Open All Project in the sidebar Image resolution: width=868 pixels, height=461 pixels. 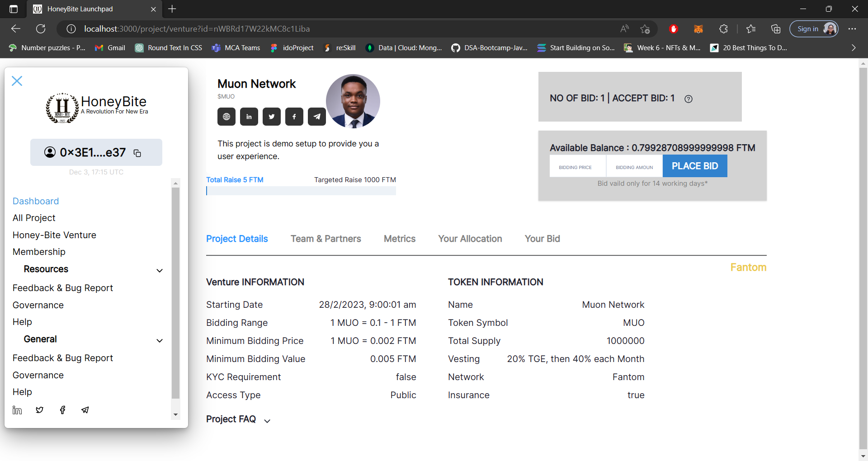click(x=34, y=218)
